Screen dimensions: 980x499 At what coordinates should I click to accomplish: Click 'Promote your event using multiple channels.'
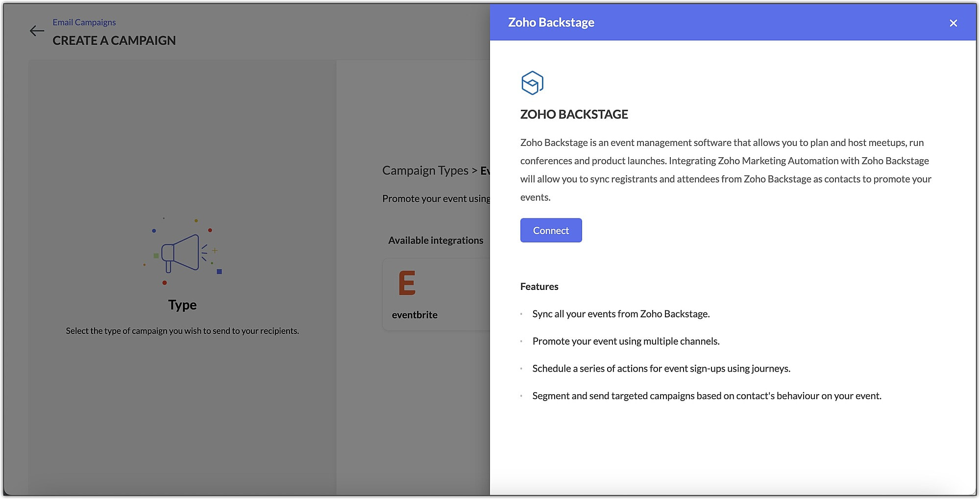tap(626, 341)
